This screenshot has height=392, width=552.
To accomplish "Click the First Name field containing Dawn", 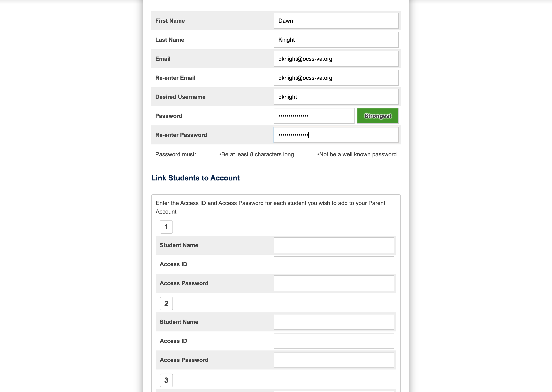I will point(336,21).
